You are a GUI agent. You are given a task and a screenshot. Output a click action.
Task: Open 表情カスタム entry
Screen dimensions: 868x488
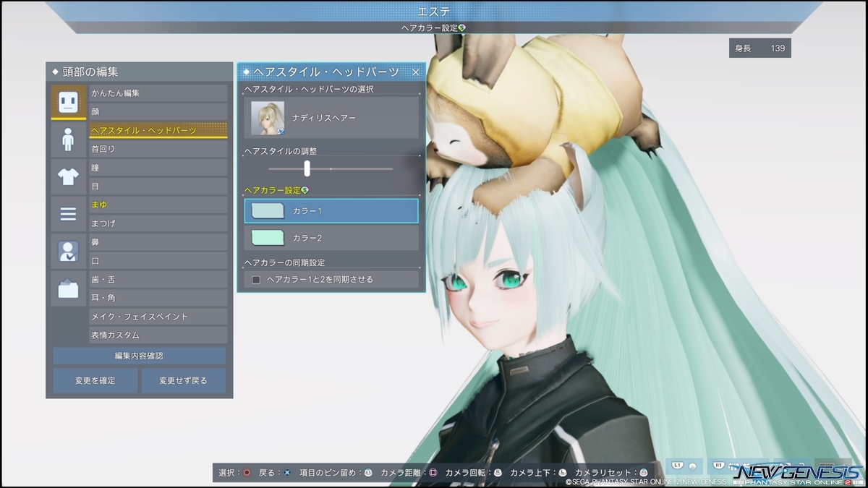pyautogui.click(x=158, y=335)
